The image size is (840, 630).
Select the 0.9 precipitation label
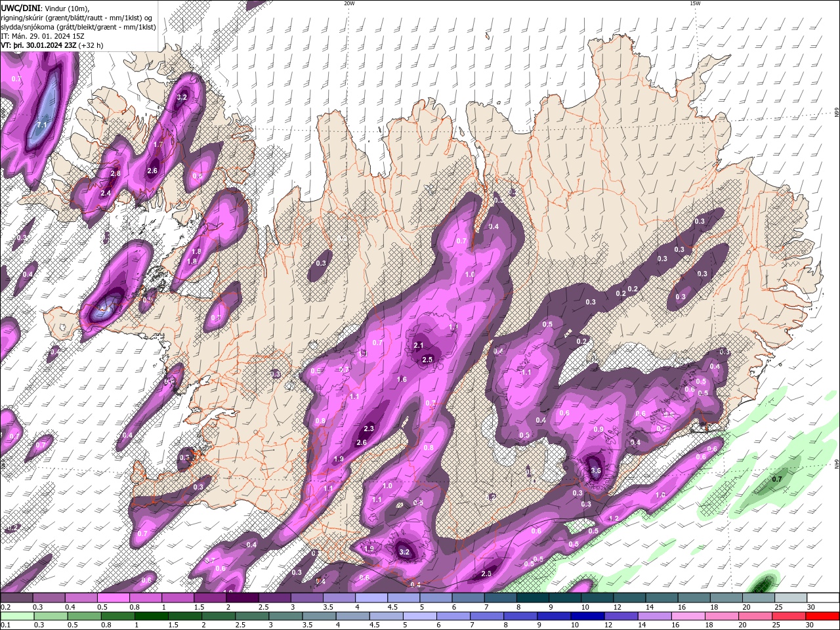(x=598, y=429)
